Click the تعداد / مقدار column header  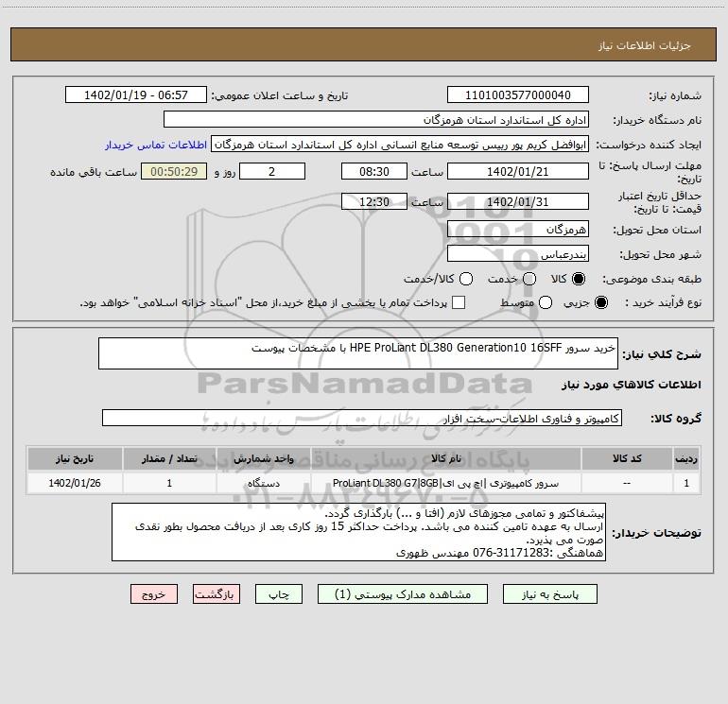169,458
